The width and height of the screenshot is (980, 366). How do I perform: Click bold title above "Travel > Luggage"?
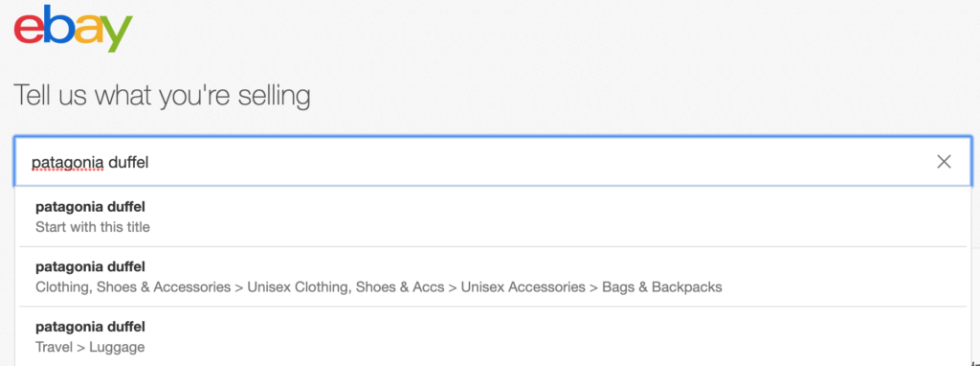click(x=90, y=327)
